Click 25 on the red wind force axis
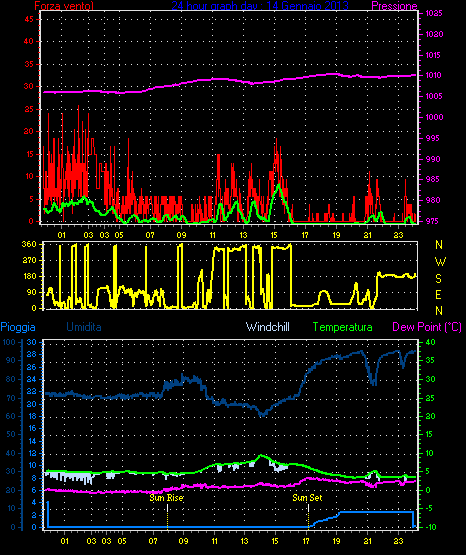This screenshot has width=466, height=555. [29, 109]
